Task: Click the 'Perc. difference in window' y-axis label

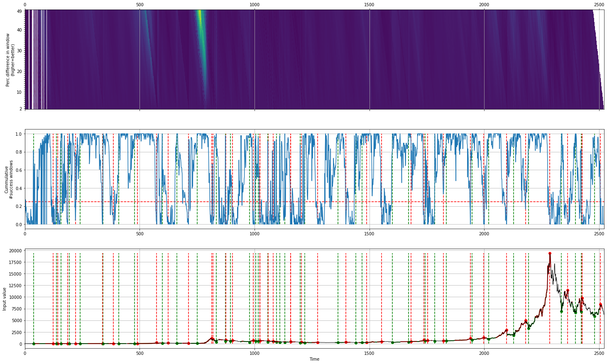Action: click(x=10, y=60)
